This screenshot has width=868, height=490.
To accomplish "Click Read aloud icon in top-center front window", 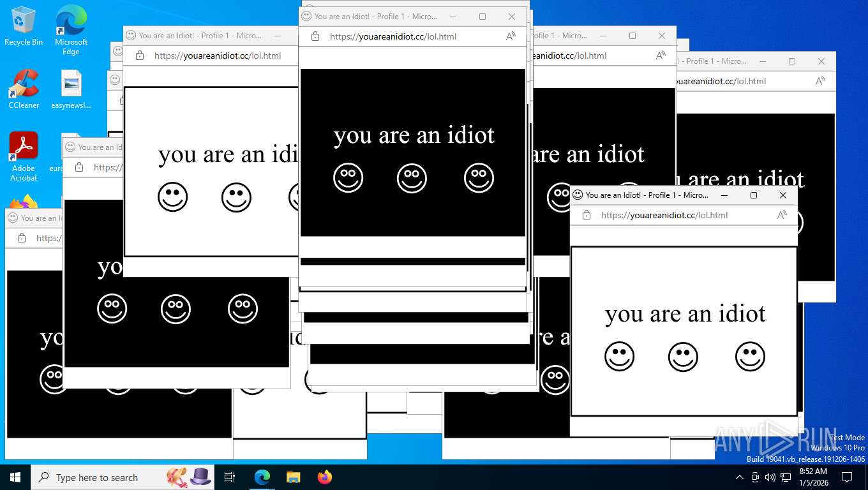I will click(511, 36).
